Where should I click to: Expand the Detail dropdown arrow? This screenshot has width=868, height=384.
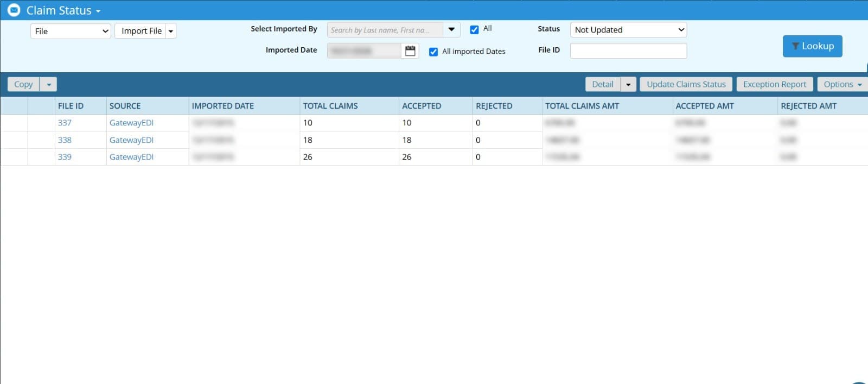click(628, 84)
